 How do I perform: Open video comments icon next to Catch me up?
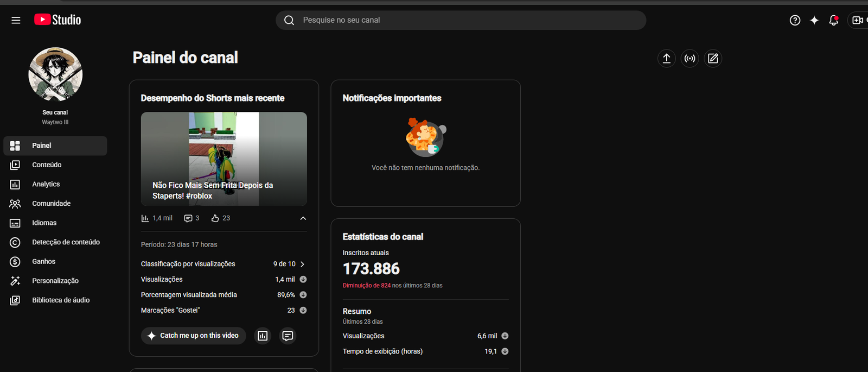pos(288,336)
